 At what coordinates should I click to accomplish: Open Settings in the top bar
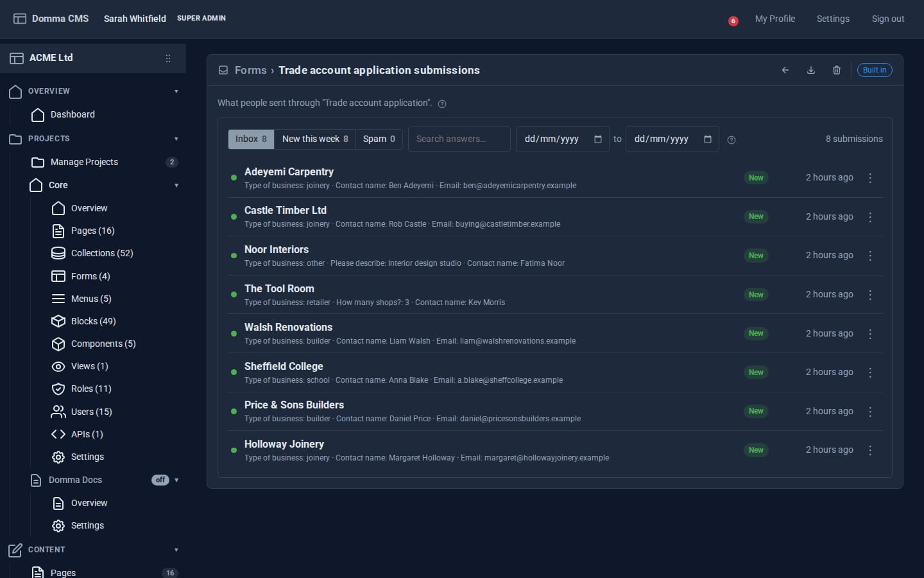pyautogui.click(x=833, y=19)
